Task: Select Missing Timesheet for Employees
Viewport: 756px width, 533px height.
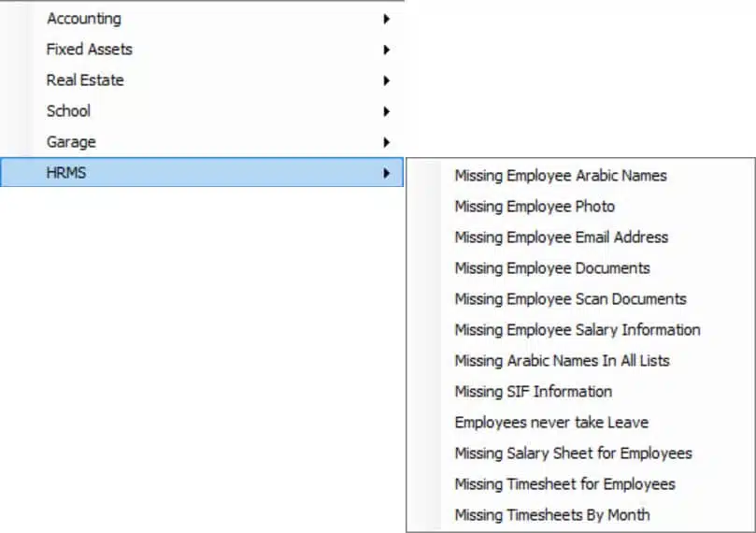Action: [580, 484]
